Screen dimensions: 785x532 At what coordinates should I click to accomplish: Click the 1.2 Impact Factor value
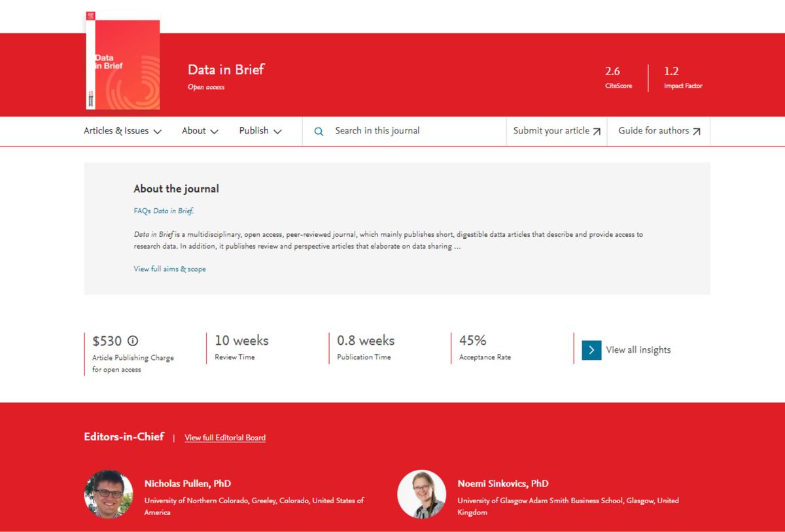(x=671, y=71)
